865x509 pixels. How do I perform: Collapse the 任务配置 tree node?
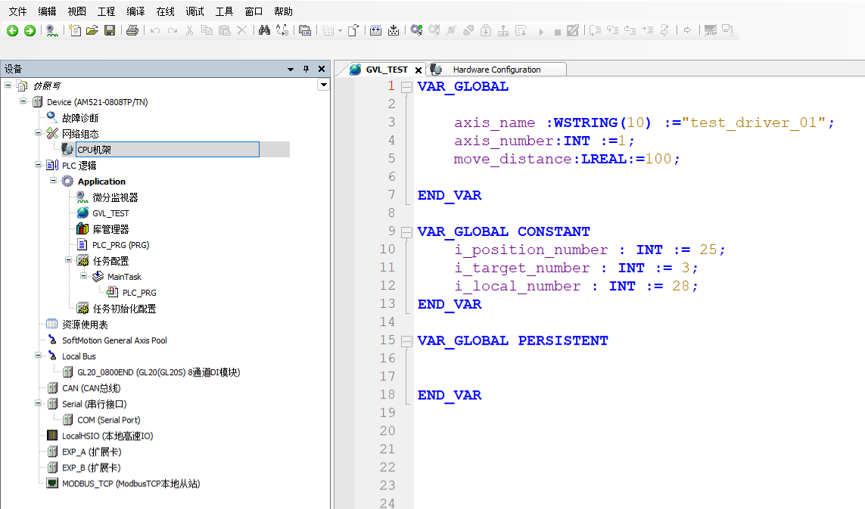point(68,260)
